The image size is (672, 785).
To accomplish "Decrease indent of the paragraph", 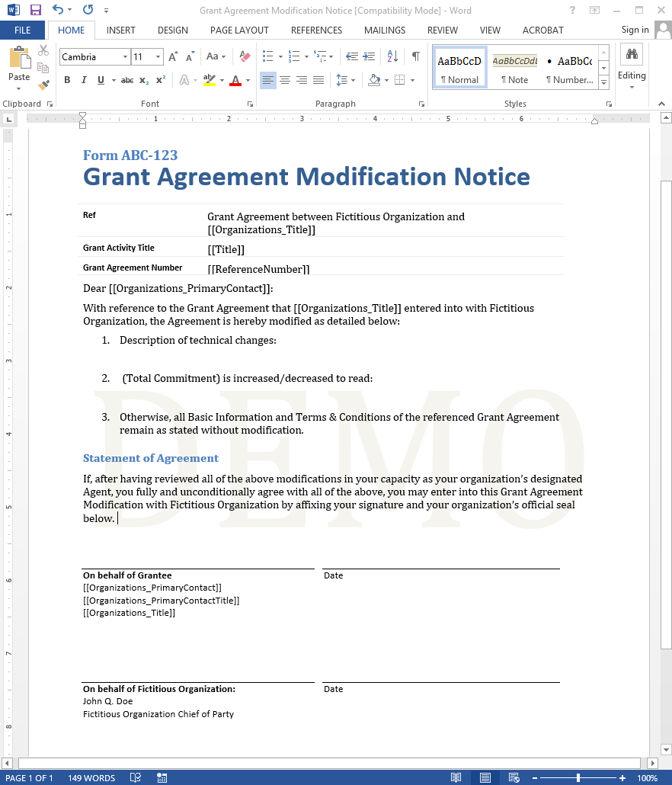I will coord(352,56).
